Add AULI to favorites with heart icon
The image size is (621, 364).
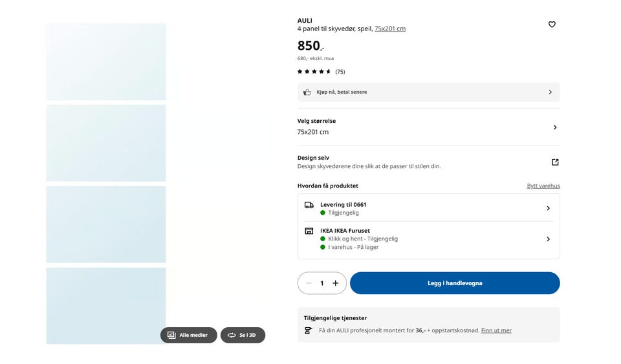pos(552,25)
